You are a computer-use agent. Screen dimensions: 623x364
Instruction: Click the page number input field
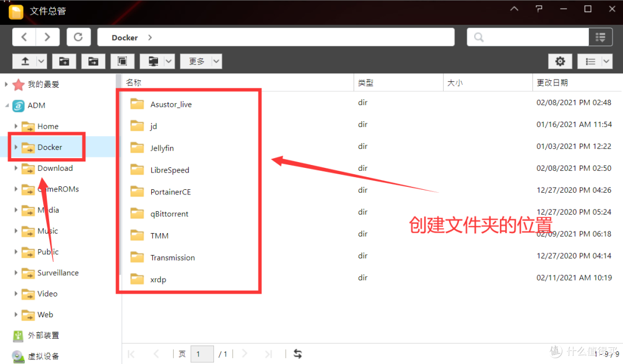click(x=202, y=354)
